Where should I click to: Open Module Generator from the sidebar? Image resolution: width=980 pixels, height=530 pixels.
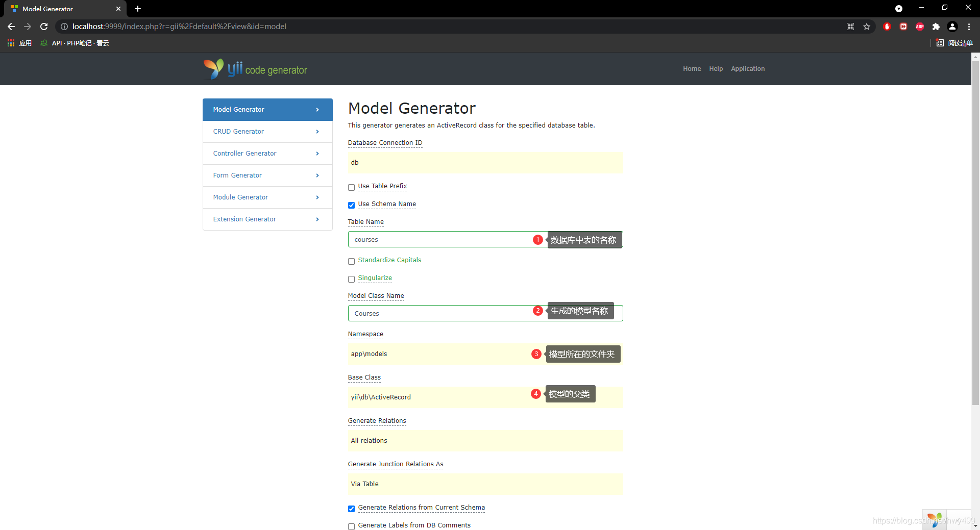(267, 197)
